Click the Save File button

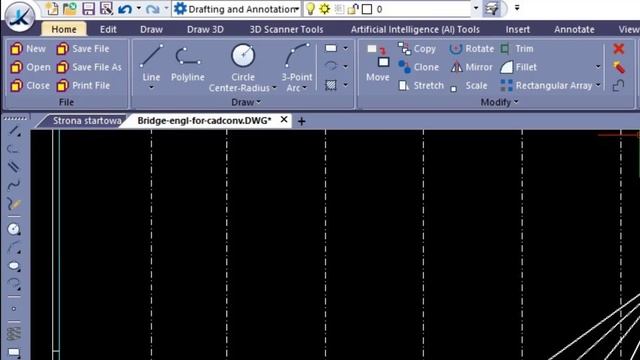[83, 49]
